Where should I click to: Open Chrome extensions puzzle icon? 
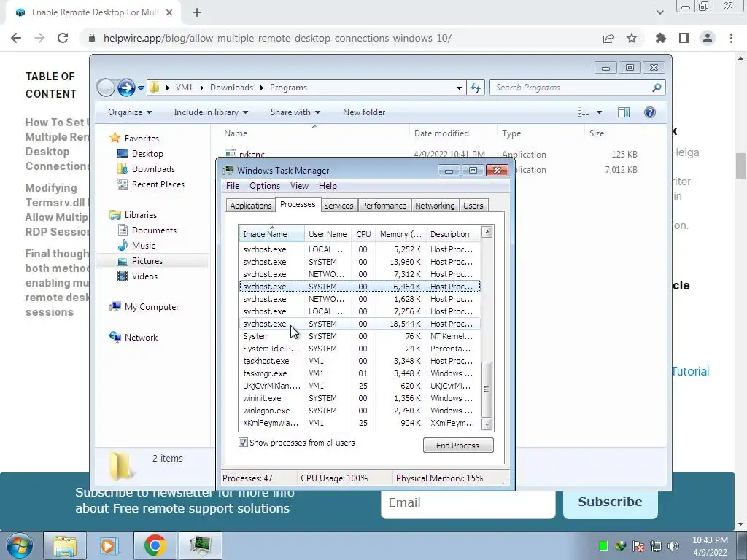(x=661, y=38)
